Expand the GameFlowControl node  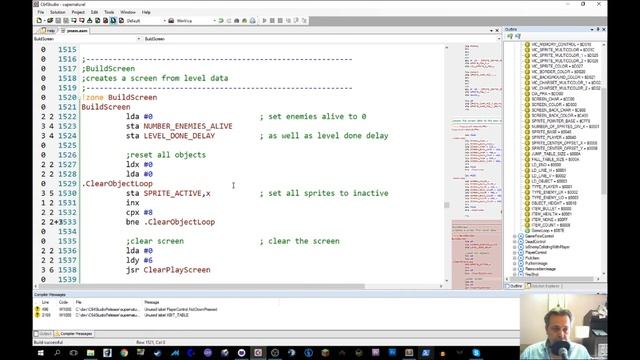click(515, 236)
